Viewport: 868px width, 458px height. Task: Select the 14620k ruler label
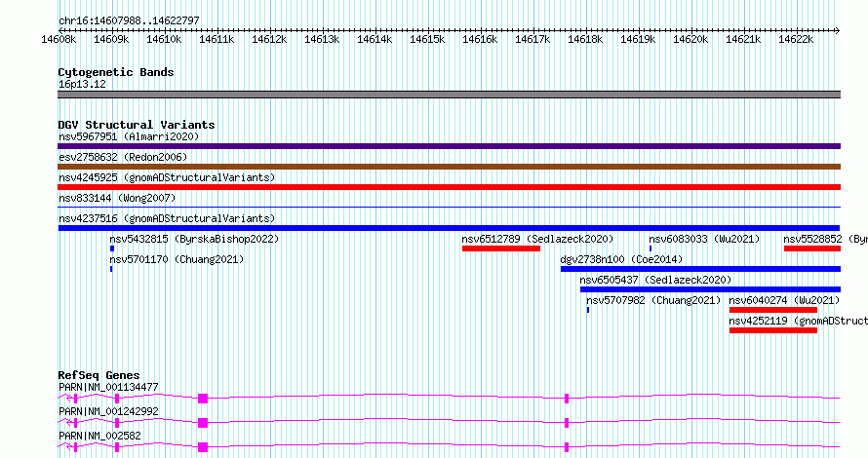pos(690,39)
